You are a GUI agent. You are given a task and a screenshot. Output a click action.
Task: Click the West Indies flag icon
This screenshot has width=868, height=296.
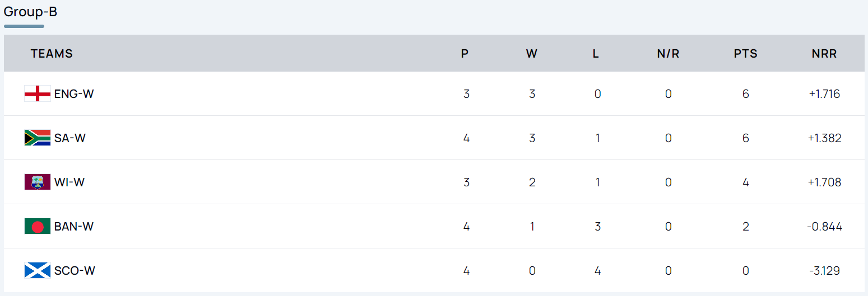(38, 182)
